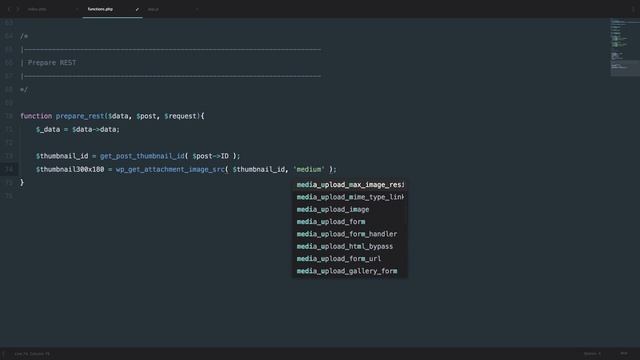This screenshot has width=640, height=360.
Task: Place cursor on '| Prepare REST' comment
Action: click(x=48, y=63)
